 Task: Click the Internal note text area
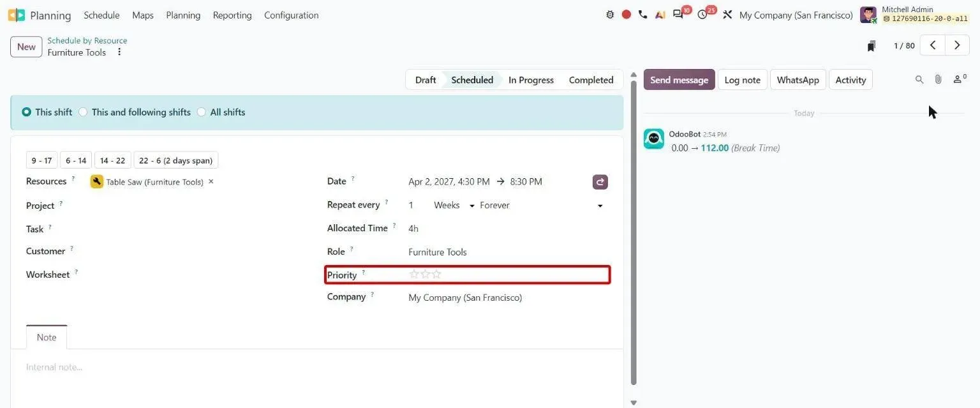(x=316, y=367)
